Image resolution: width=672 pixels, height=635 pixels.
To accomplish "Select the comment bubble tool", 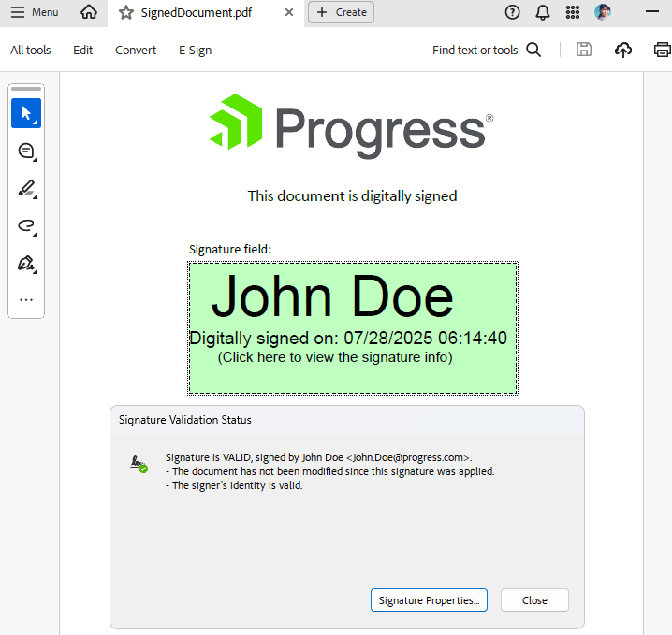I will pos(27,152).
